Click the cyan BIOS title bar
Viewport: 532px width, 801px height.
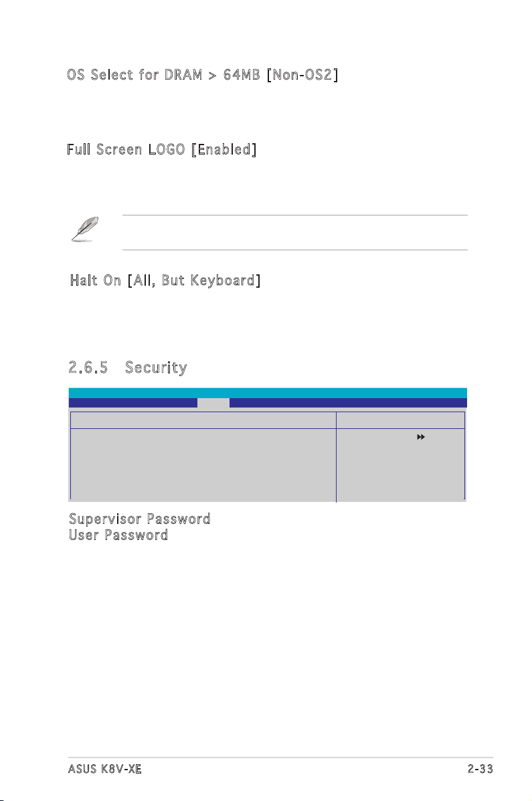pyautogui.click(x=267, y=393)
